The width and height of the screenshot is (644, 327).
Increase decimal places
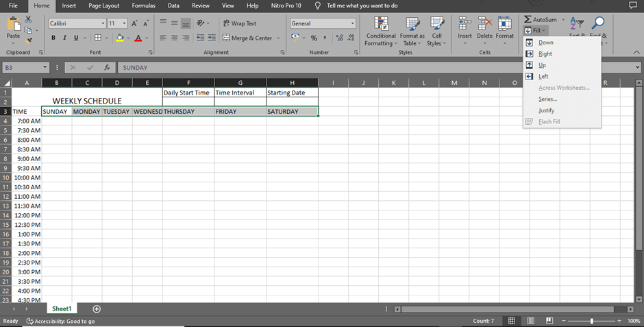click(339, 38)
